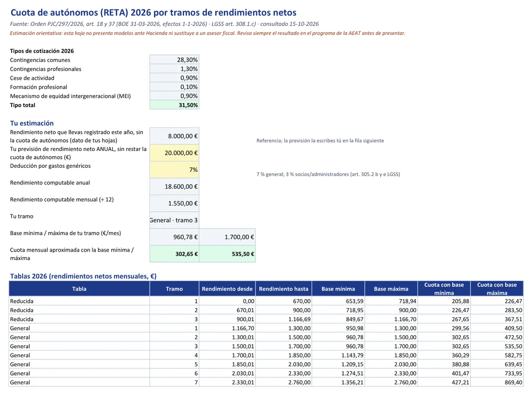Click the 'Rendimiento hasta' column header
The width and height of the screenshot is (532, 395).
pyautogui.click(x=284, y=289)
